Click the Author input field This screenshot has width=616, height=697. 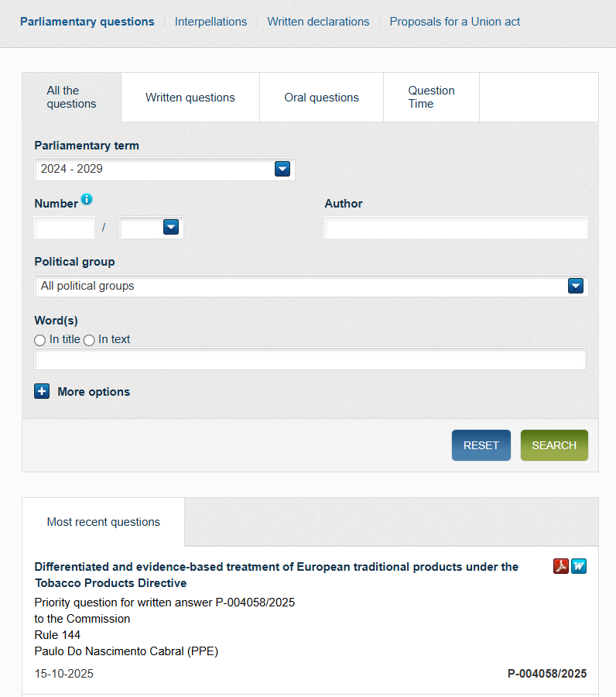point(456,228)
